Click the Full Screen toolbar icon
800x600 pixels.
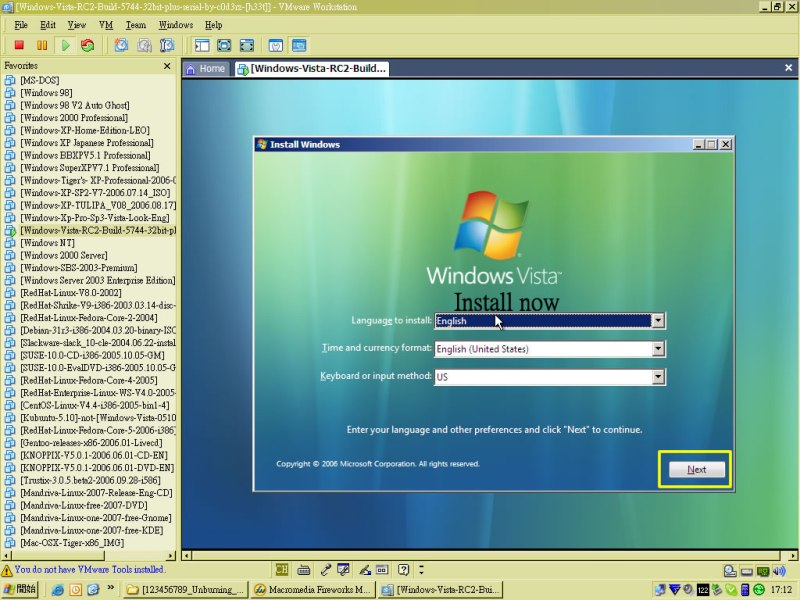pyautogui.click(x=246, y=45)
